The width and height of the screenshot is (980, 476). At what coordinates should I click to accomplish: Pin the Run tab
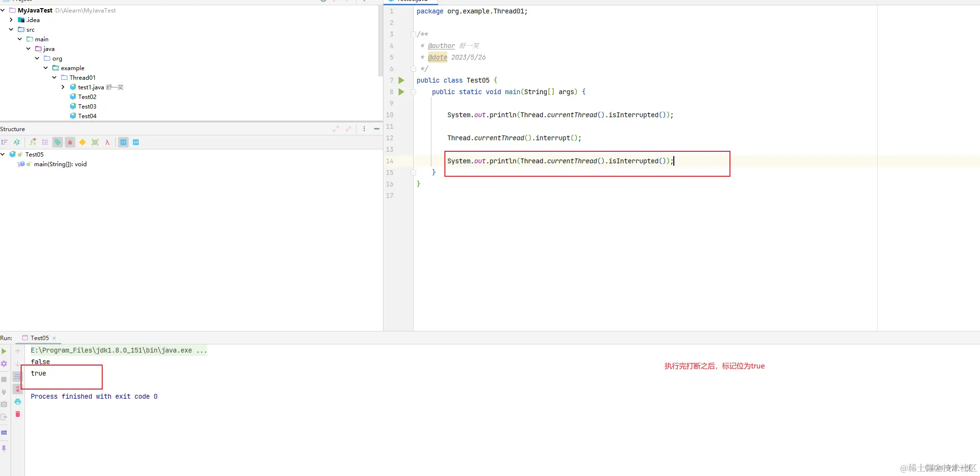[x=4, y=448]
